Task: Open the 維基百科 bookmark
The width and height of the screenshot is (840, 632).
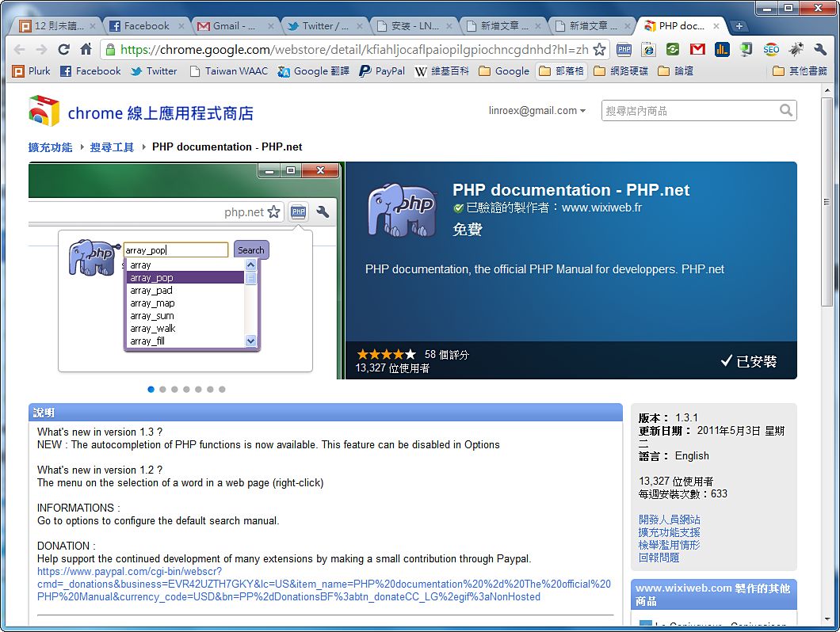Action: point(442,70)
